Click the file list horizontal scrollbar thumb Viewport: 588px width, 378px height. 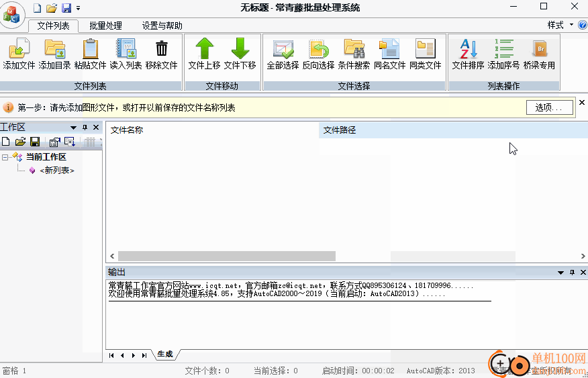click(226, 256)
